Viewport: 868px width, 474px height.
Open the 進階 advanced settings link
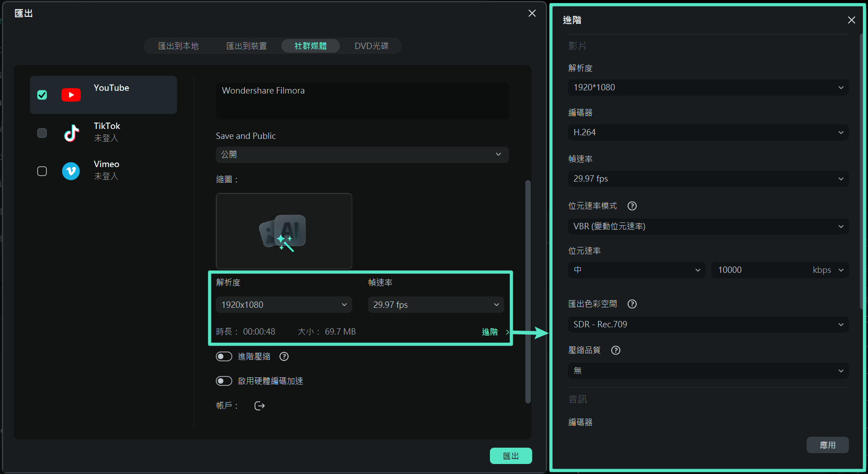click(495, 332)
